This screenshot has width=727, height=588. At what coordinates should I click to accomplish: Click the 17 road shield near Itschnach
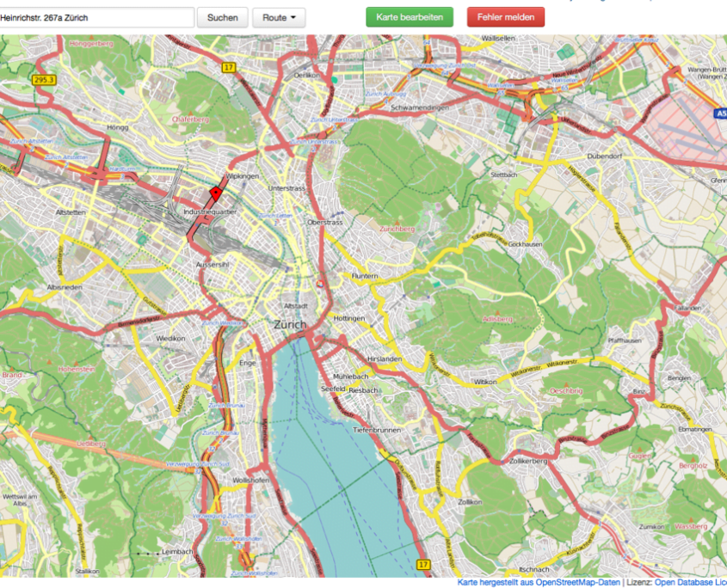[422, 564]
